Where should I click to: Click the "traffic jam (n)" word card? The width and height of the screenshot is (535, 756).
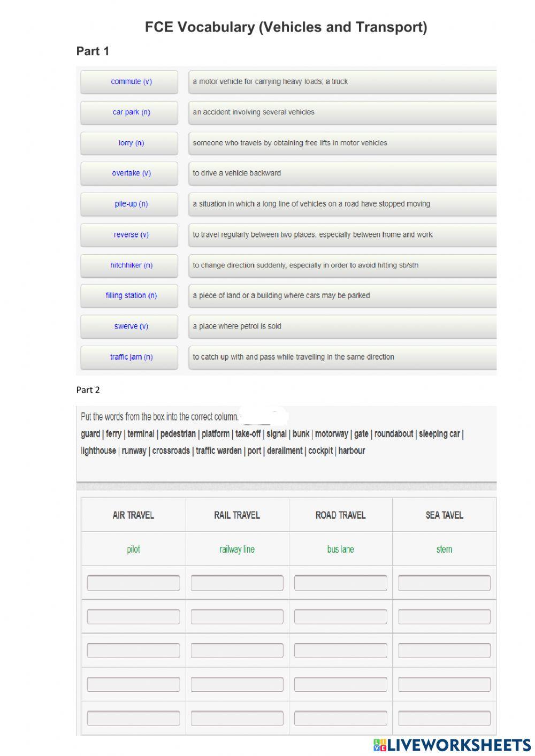click(129, 357)
